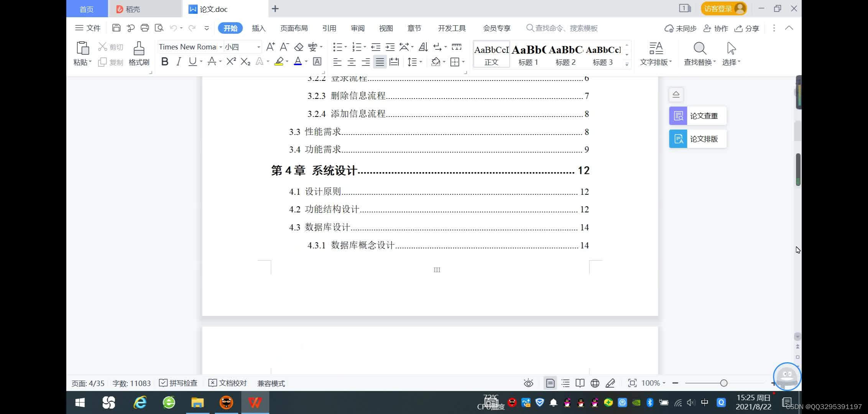Click spell check (拼写检查) in status bar
The image size is (868, 414).
(178, 383)
